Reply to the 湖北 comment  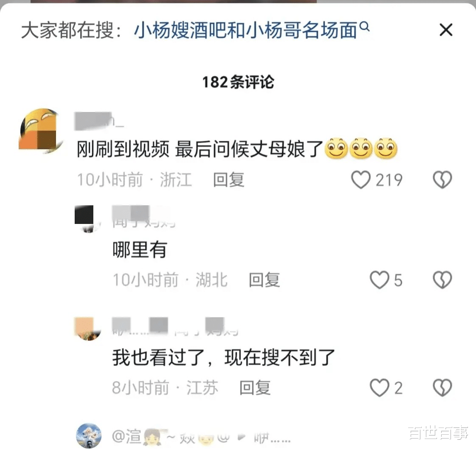(264, 280)
